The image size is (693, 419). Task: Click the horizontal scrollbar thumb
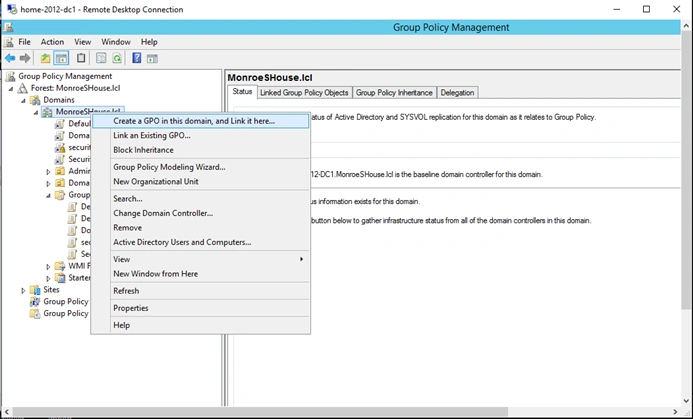260,412
